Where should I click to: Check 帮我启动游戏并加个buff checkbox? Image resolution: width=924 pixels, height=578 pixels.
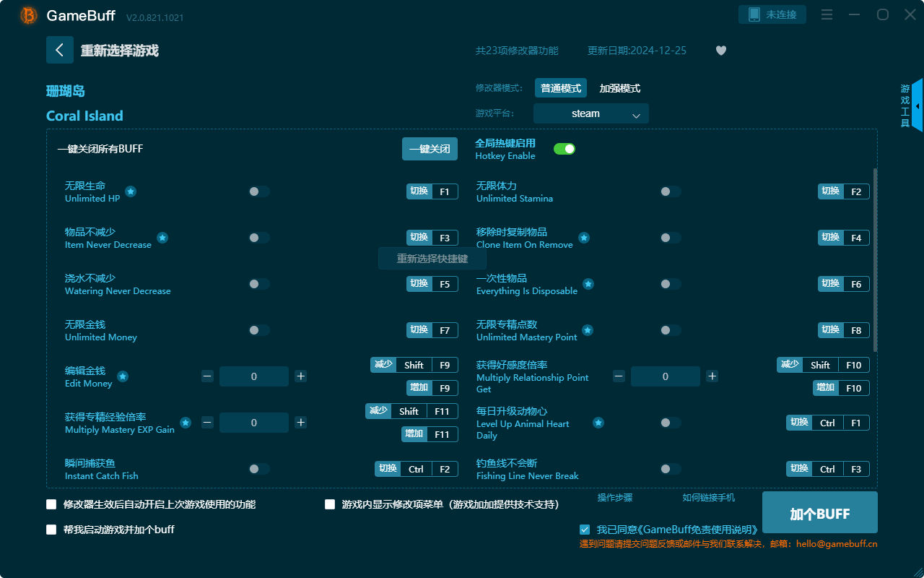pos(51,530)
